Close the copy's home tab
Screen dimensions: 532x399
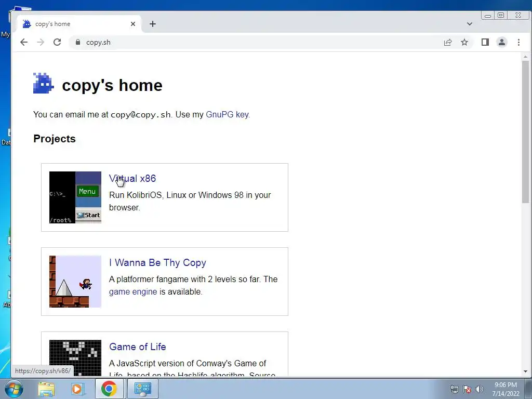point(133,24)
